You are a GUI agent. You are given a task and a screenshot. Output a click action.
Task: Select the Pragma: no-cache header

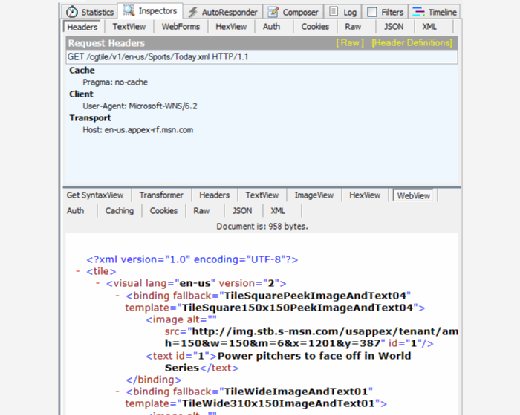[x=115, y=82]
